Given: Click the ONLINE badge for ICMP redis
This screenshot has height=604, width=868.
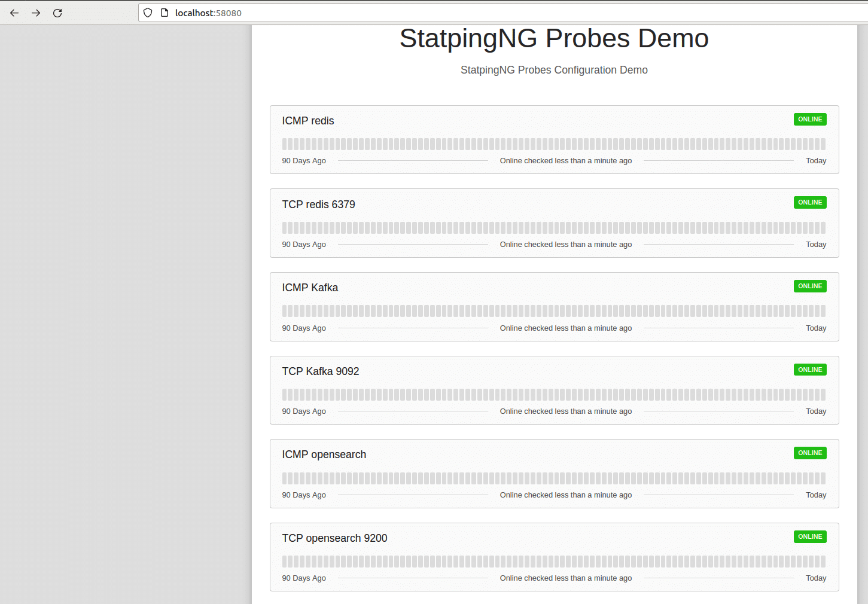Looking at the screenshot, I should click(x=810, y=119).
